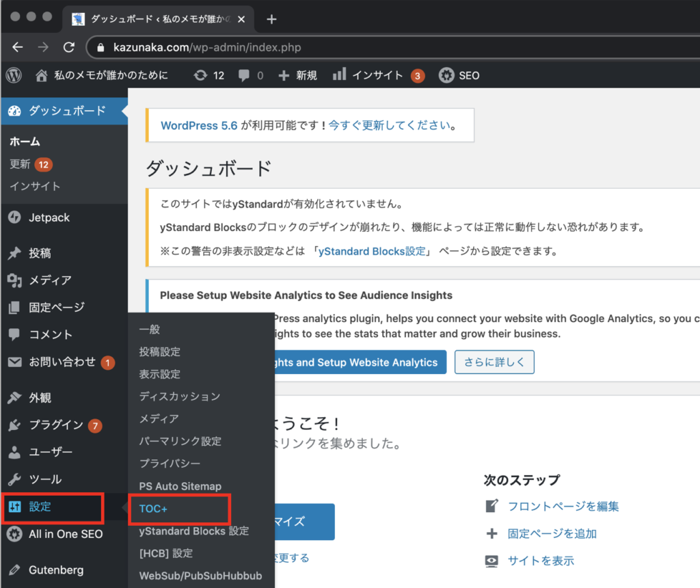Click the add page plus icon

[x=492, y=533]
